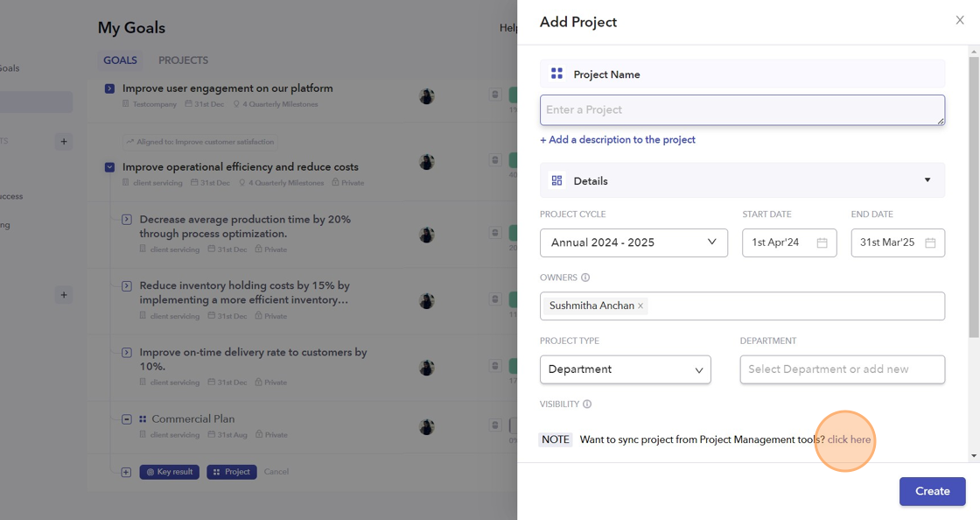Click the Details section icon
Screen dimensions: 980x520
(x=556, y=180)
